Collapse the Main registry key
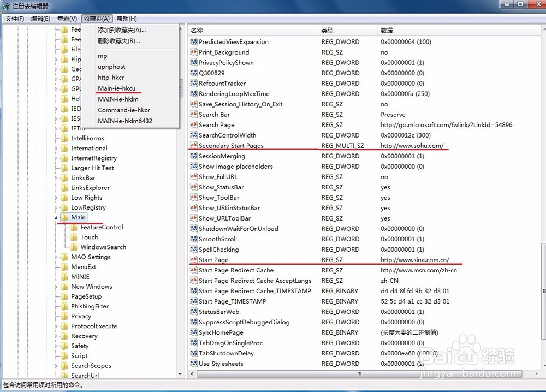546x392 pixels. tap(56, 218)
